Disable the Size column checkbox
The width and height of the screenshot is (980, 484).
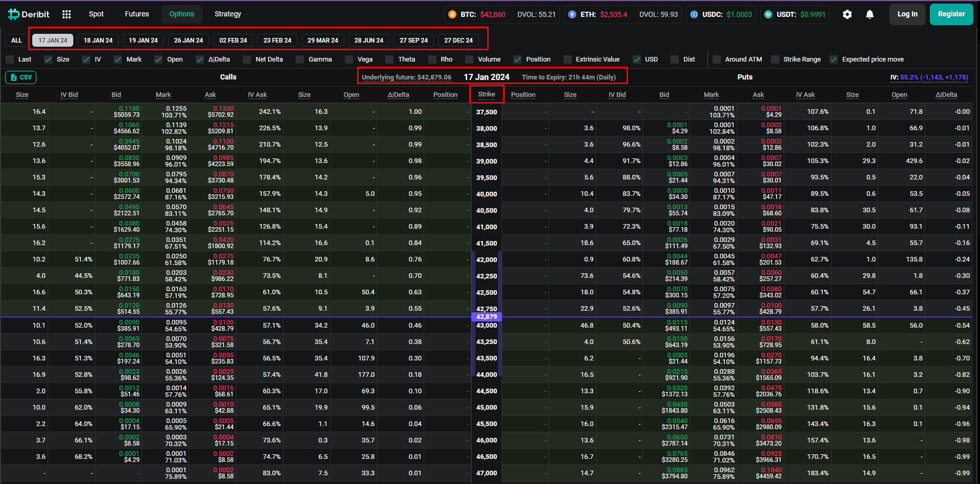click(48, 59)
